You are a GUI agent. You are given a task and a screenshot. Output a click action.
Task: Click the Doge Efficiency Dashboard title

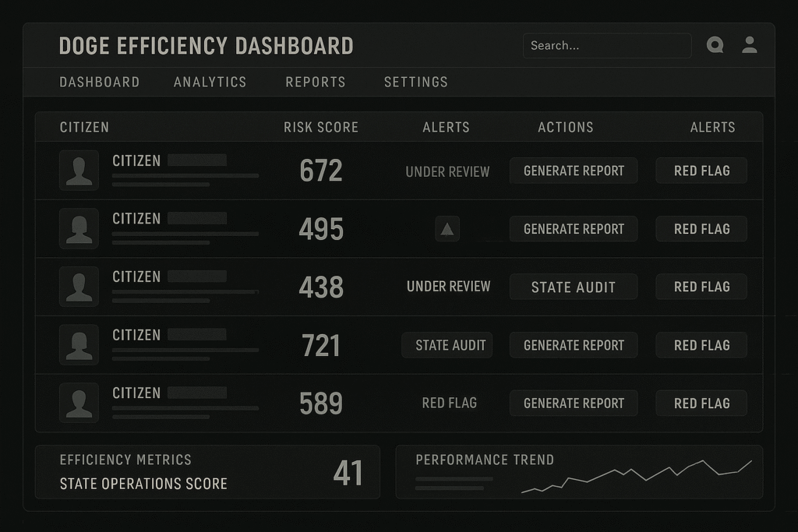(x=206, y=46)
